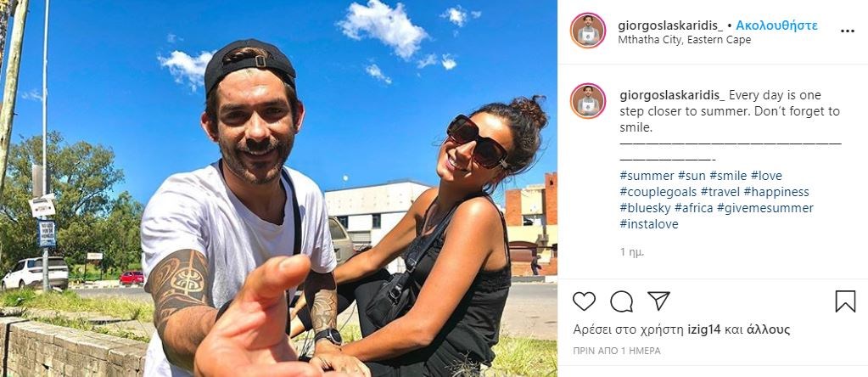This screenshot has width=868, height=377.
Task: Click the header profile avatar
Action: [588, 31]
